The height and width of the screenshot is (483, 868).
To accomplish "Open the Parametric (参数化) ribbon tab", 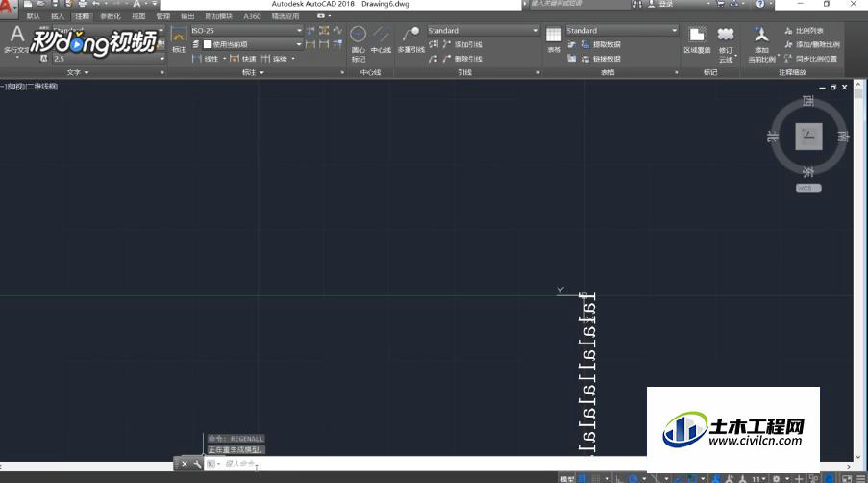I will click(x=111, y=16).
